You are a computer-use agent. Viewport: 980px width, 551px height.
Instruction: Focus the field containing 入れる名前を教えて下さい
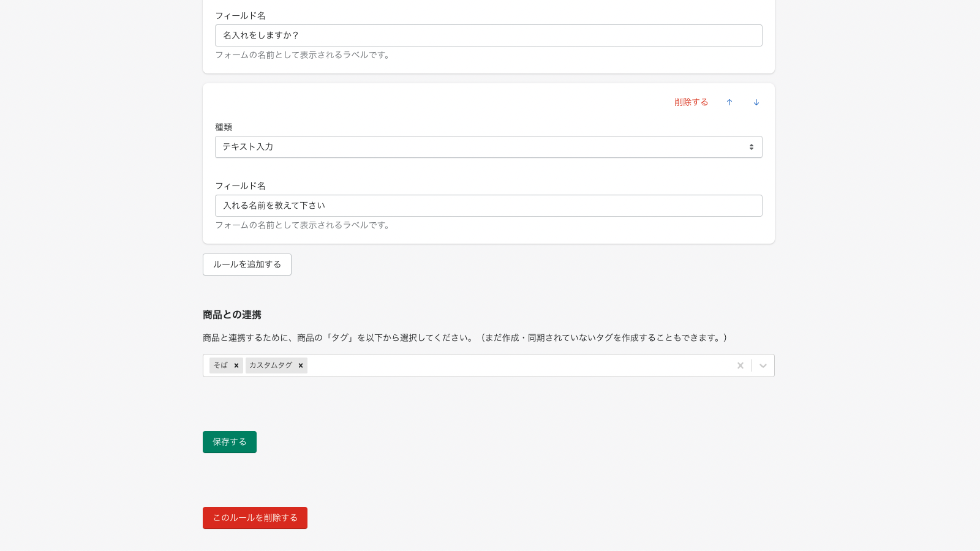tap(489, 206)
